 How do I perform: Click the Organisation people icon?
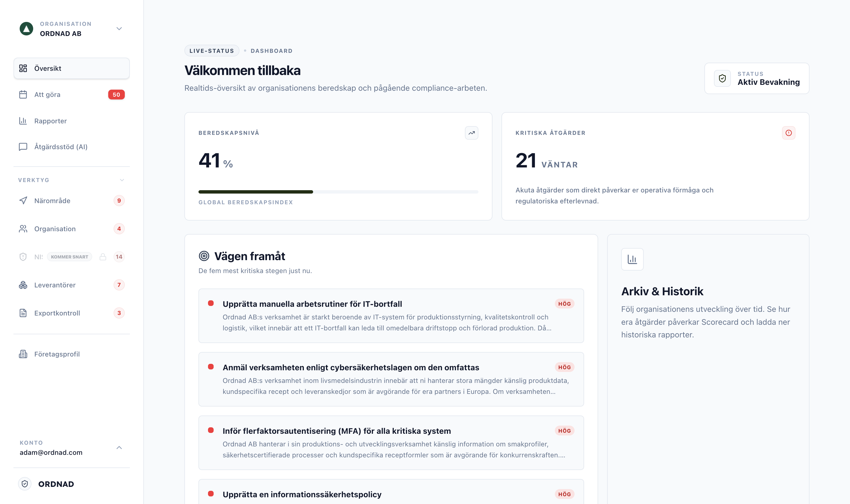tap(23, 229)
